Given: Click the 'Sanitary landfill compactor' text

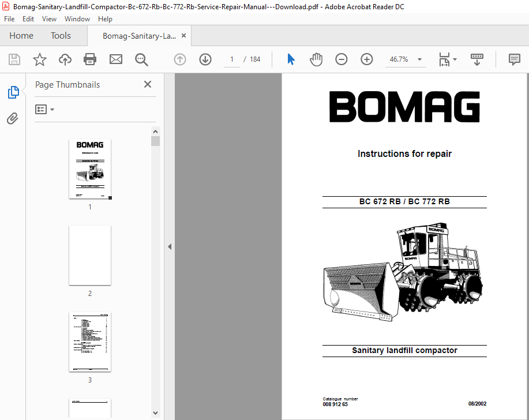Looking at the screenshot, I should (404, 350).
